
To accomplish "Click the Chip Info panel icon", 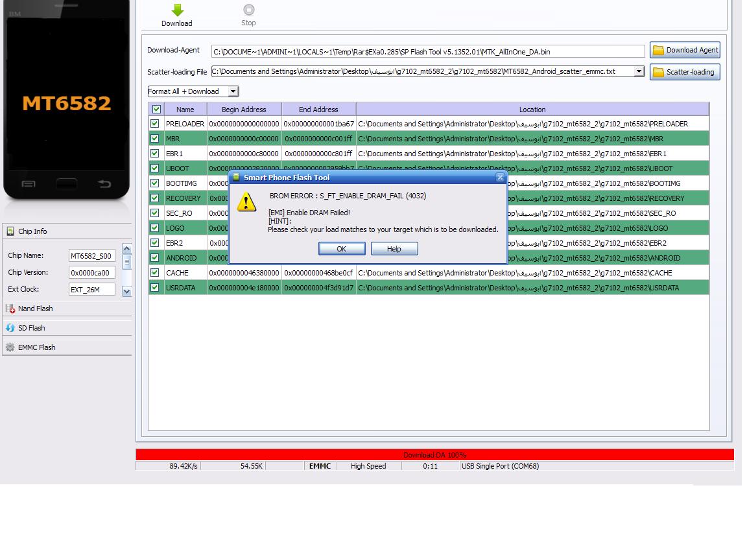I will [10, 231].
